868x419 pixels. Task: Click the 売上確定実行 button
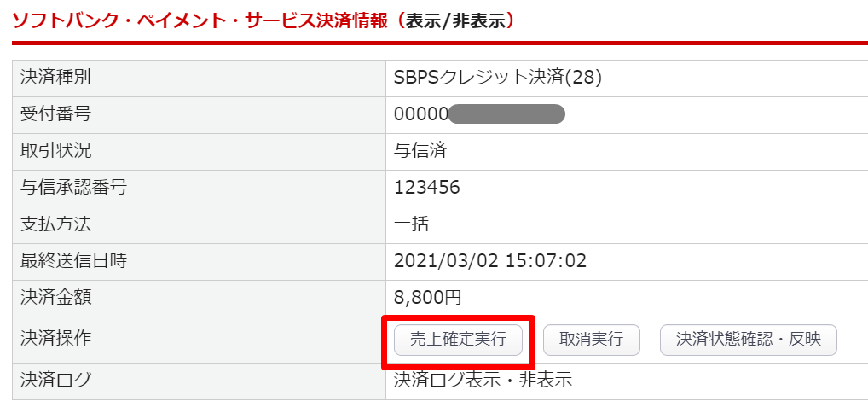point(458,340)
